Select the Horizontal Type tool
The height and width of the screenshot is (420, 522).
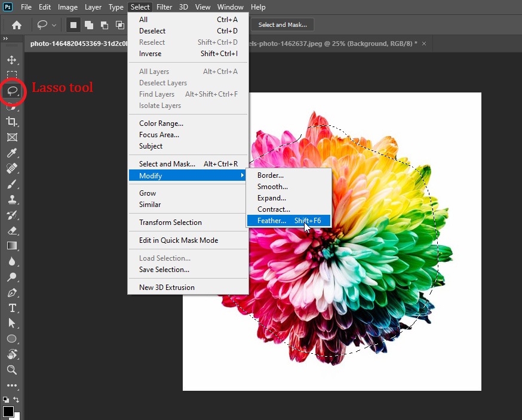[x=12, y=308]
